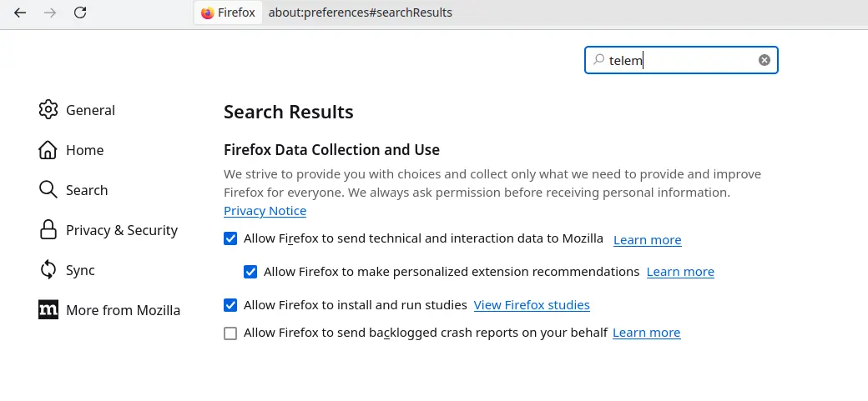Open the View Firefox studies link
Image resolution: width=868 pixels, height=401 pixels.
pos(532,305)
